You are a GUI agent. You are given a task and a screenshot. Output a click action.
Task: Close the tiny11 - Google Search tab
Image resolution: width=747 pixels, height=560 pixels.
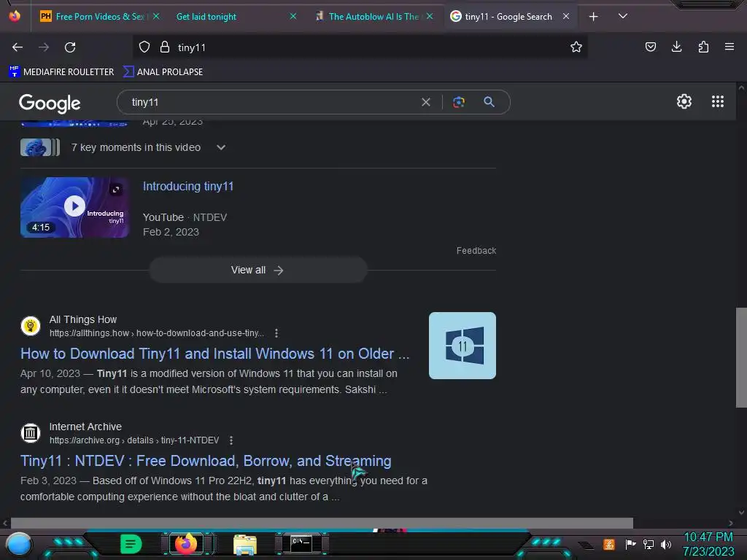click(x=566, y=16)
